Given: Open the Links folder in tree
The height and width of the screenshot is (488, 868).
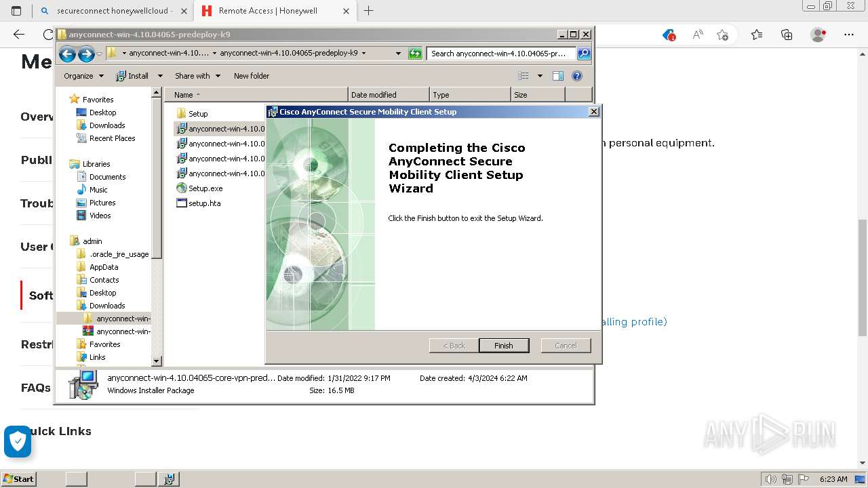Looking at the screenshot, I should (x=97, y=357).
